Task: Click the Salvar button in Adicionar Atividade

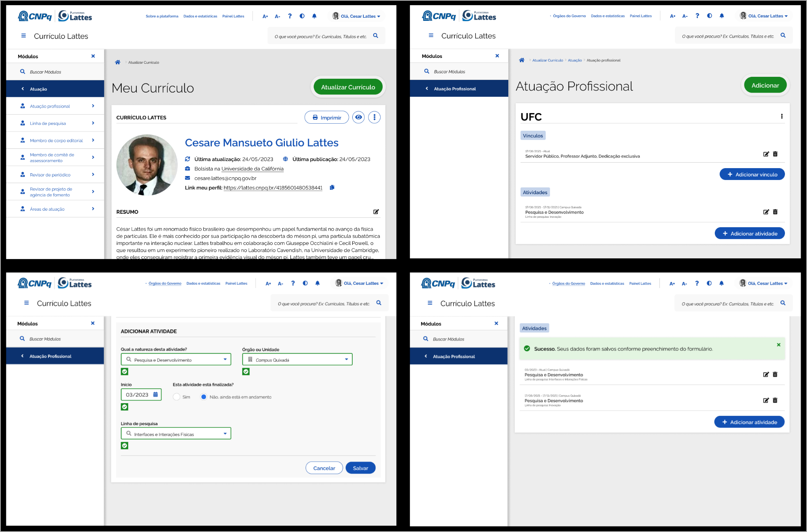Action: pyautogui.click(x=360, y=468)
